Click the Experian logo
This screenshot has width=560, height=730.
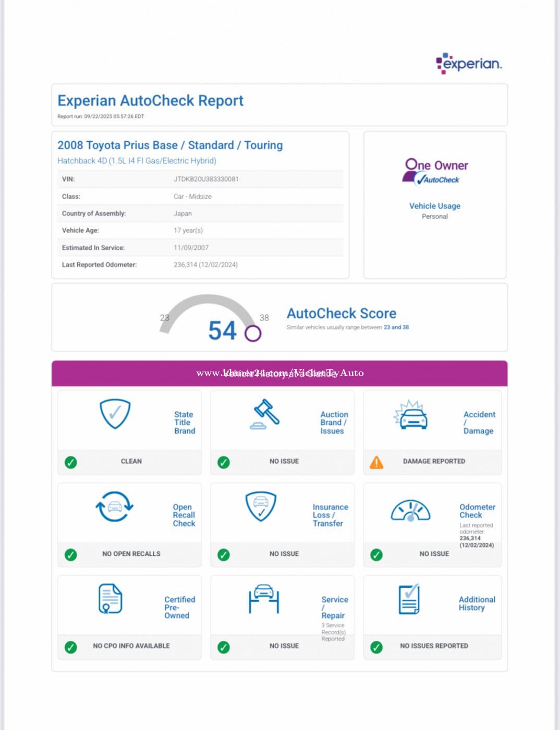469,64
